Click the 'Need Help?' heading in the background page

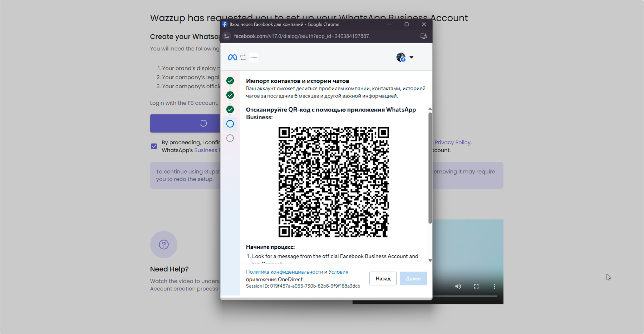point(169,269)
